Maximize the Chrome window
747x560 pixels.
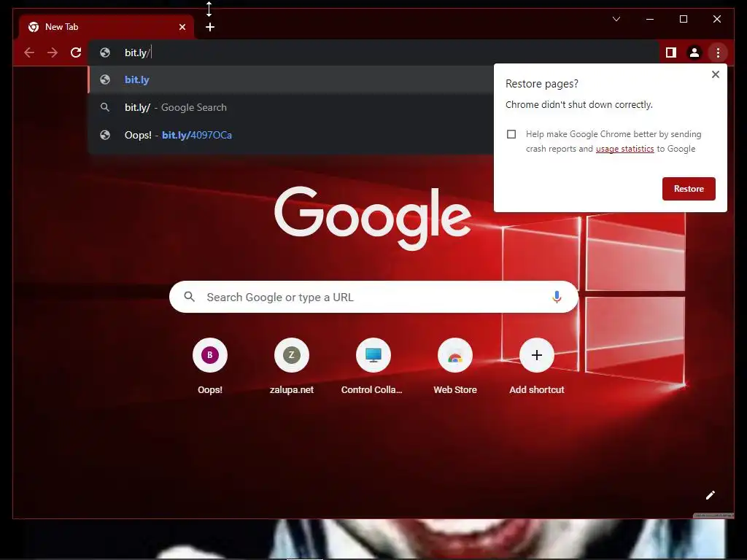tap(683, 19)
